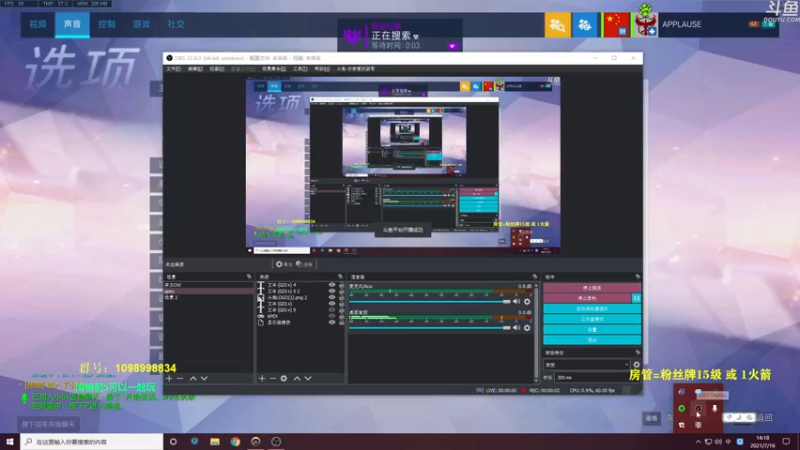Open Chrome from Windows taskbar
This screenshot has width=800, height=450.
[235, 441]
